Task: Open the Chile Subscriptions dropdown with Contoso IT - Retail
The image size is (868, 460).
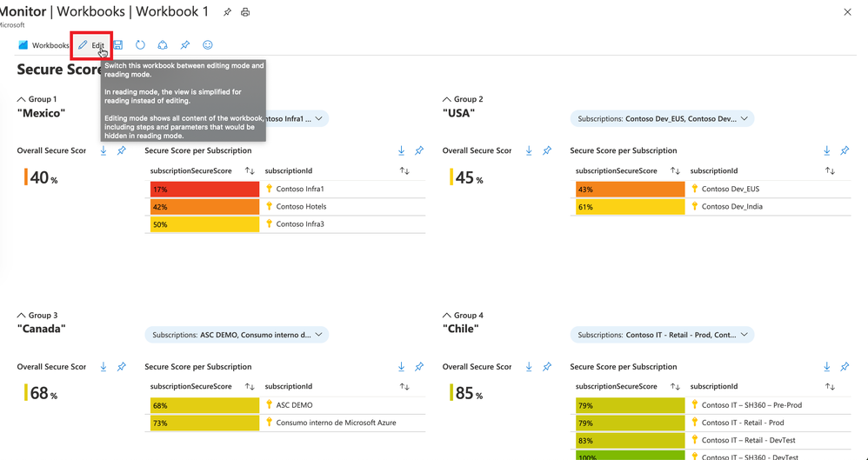Action: click(x=662, y=335)
